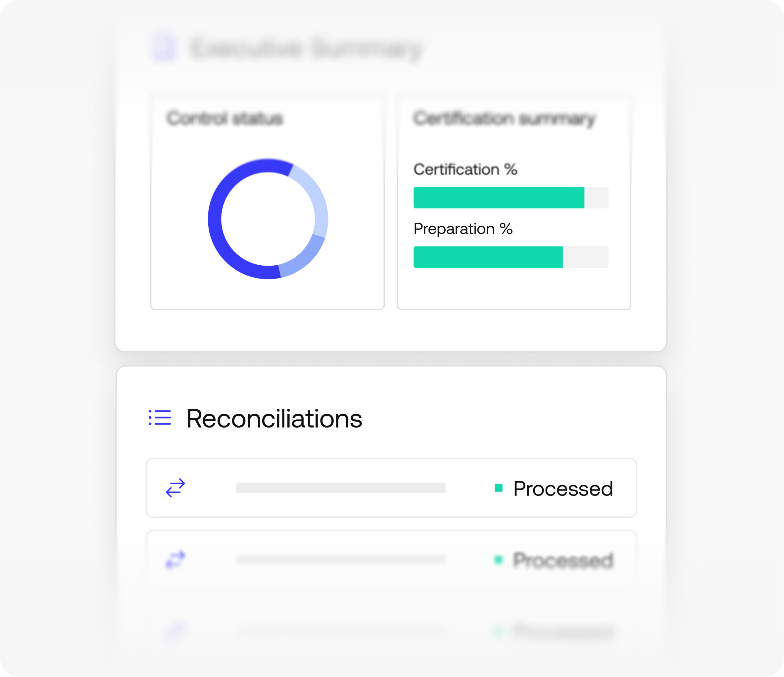This screenshot has width=784, height=677.
Task: Click the Executive Summary heading
Action: pyautogui.click(x=306, y=48)
